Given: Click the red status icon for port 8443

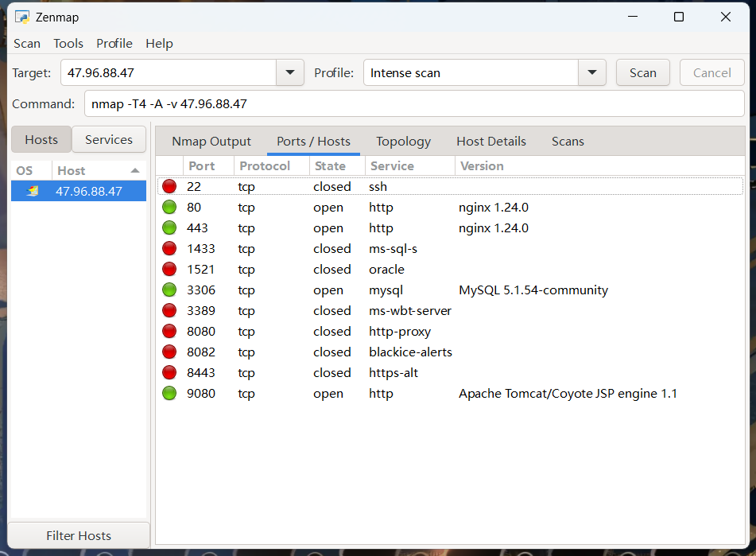Looking at the screenshot, I should pos(169,373).
